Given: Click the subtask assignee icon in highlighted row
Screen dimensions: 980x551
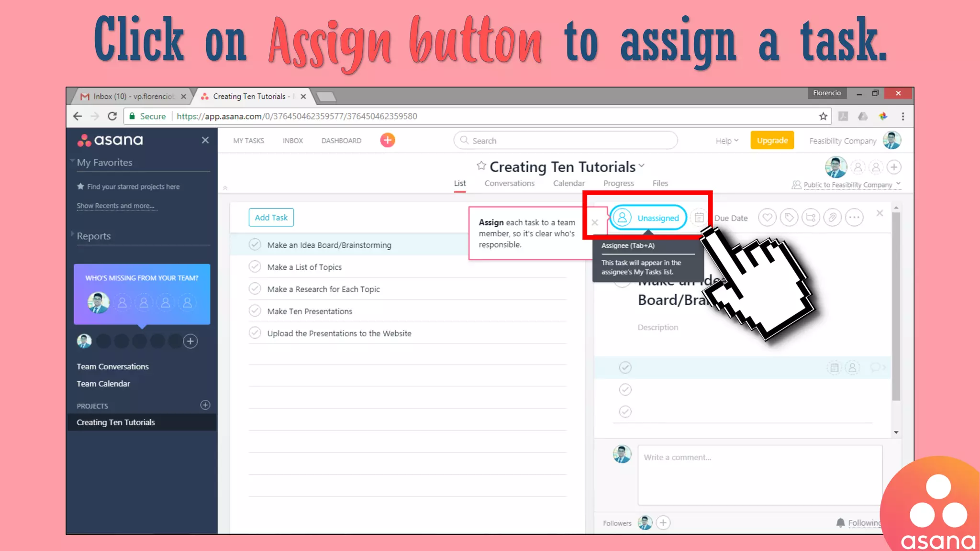Looking at the screenshot, I should pos(852,367).
